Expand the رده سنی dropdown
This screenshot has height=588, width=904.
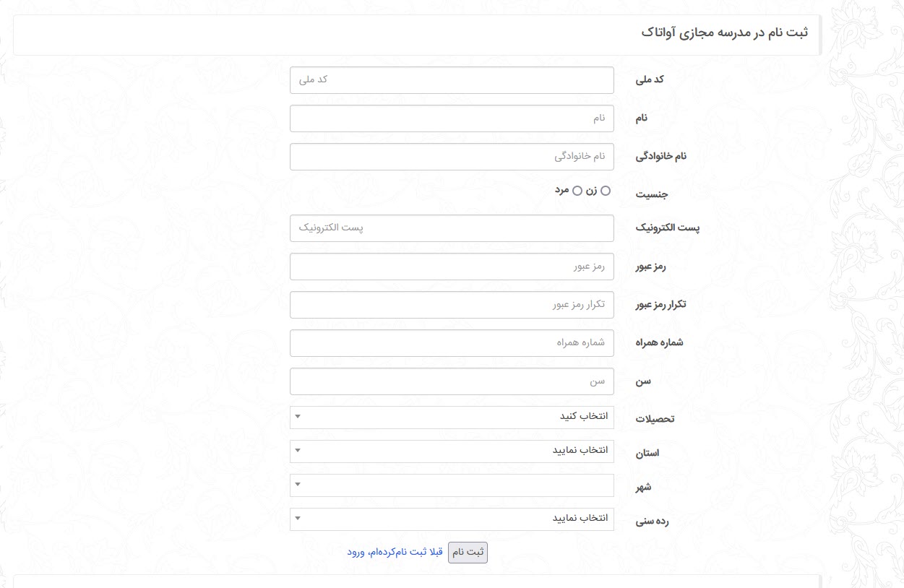[452, 519]
